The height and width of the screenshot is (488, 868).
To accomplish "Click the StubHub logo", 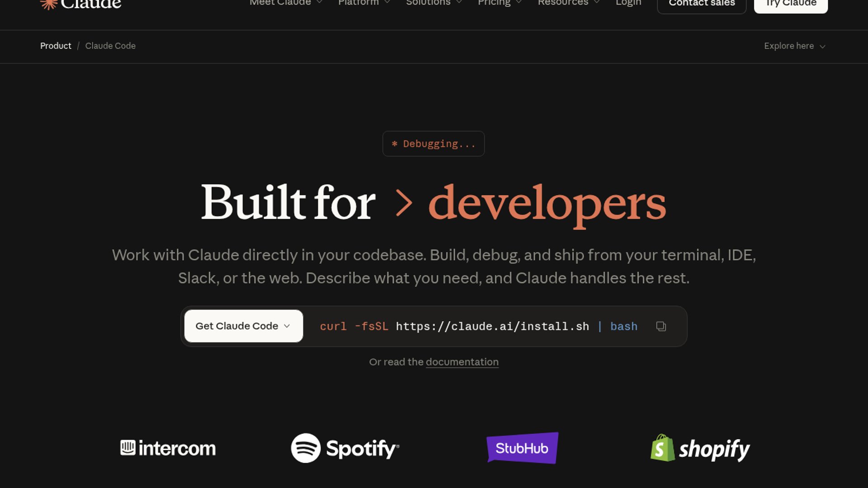I will coord(522,448).
